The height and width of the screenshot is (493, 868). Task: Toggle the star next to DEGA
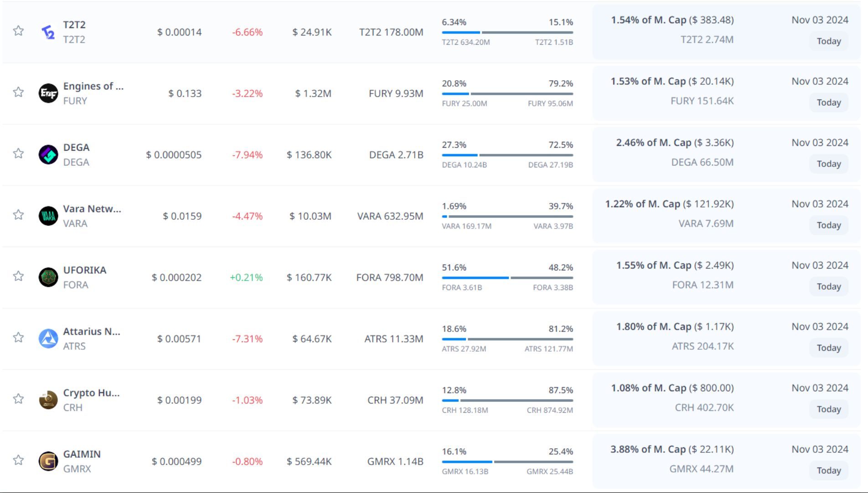pos(18,153)
